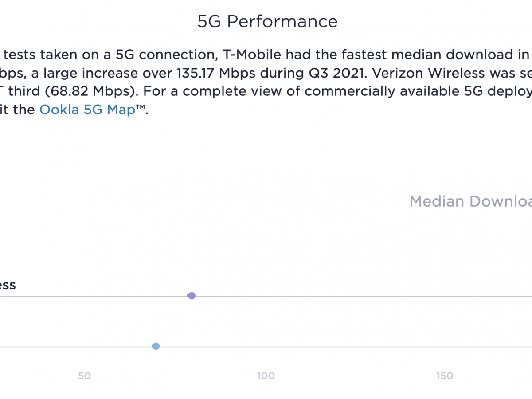Click the gridline through the blue dot

(x=355, y=347)
